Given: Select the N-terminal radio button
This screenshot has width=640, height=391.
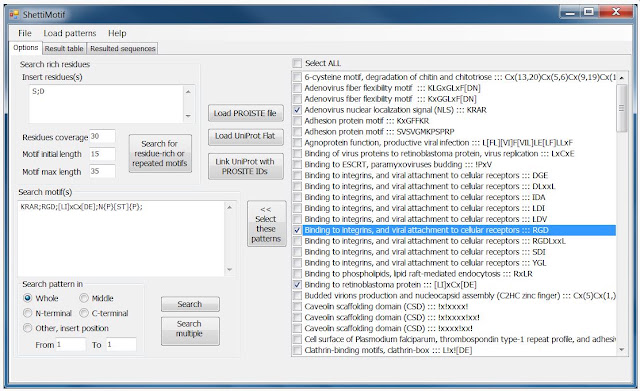Looking at the screenshot, I should click(28, 313).
